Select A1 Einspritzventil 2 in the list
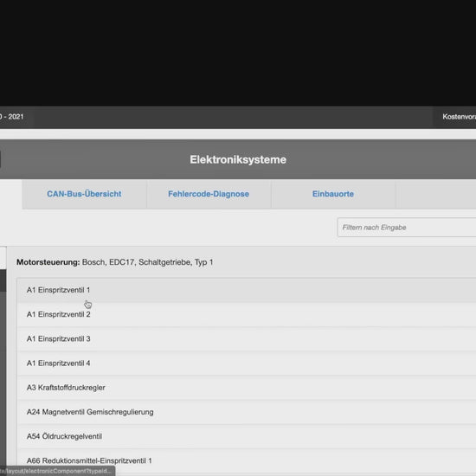The width and height of the screenshot is (476, 476). coord(247,314)
